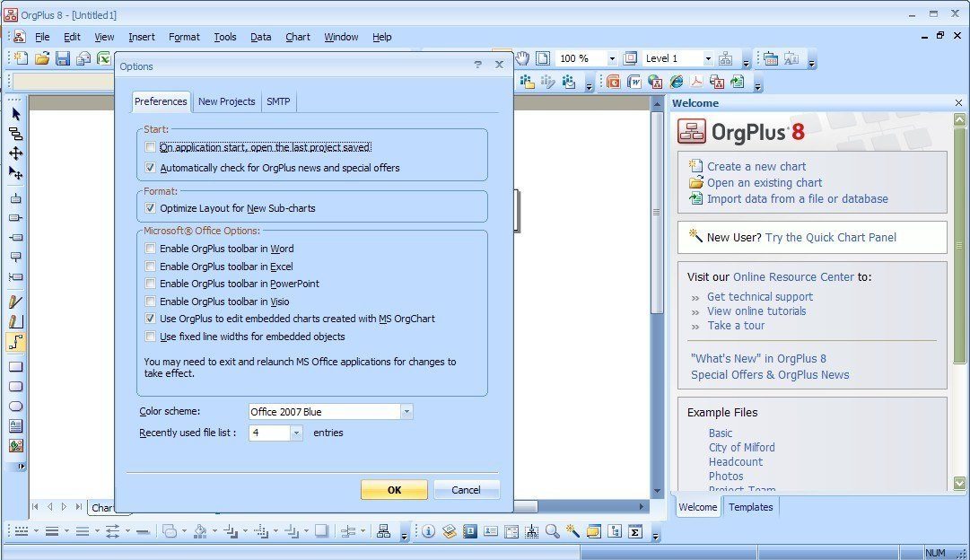Click the Sigma formula icon

pyautogui.click(x=634, y=531)
